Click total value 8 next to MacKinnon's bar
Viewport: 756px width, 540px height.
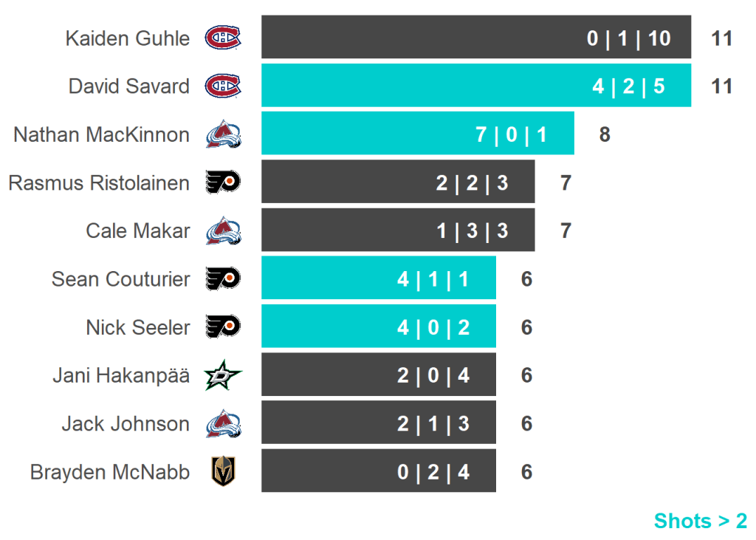pyautogui.click(x=605, y=135)
